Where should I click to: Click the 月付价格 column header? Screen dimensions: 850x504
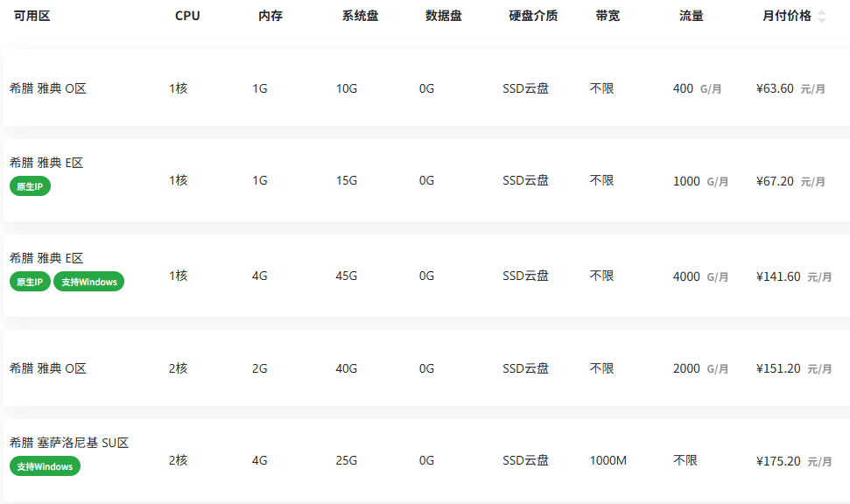click(787, 16)
